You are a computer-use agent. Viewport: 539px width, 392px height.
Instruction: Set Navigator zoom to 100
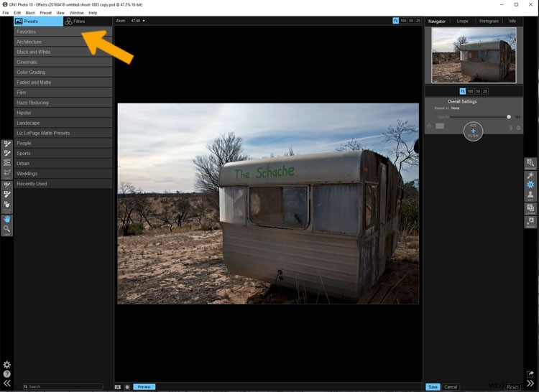[x=470, y=91]
